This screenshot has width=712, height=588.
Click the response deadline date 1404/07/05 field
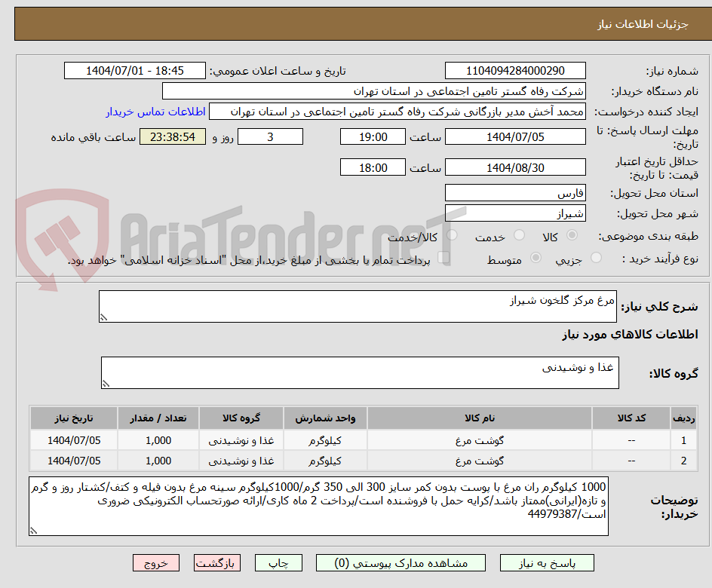coord(515,136)
